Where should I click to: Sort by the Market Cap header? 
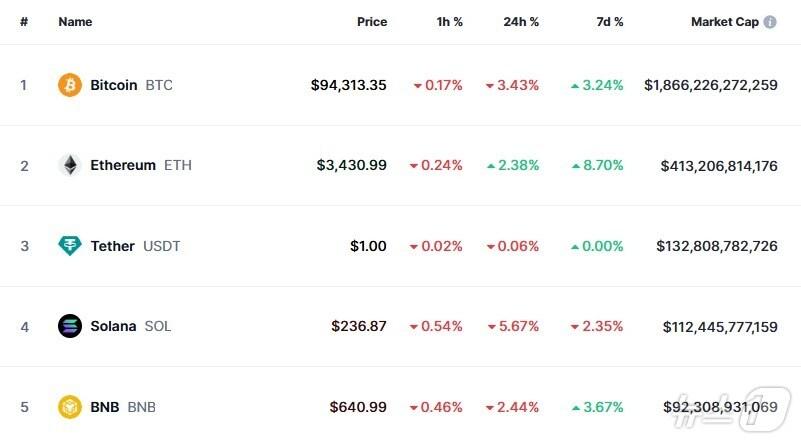click(x=724, y=22)
